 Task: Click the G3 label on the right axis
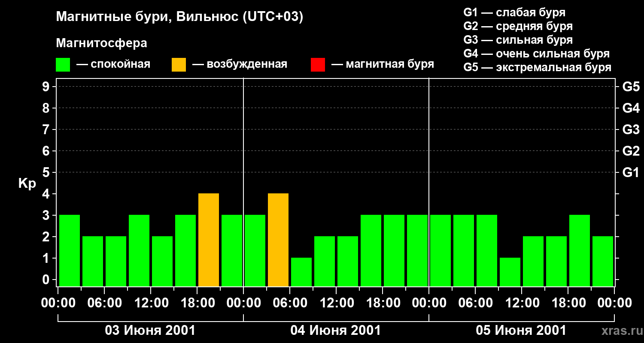tap(631, 129)
